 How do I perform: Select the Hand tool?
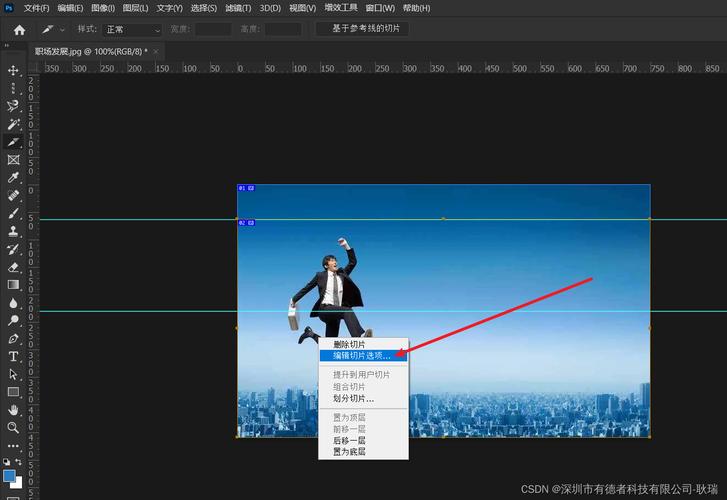tap(14, 410)
